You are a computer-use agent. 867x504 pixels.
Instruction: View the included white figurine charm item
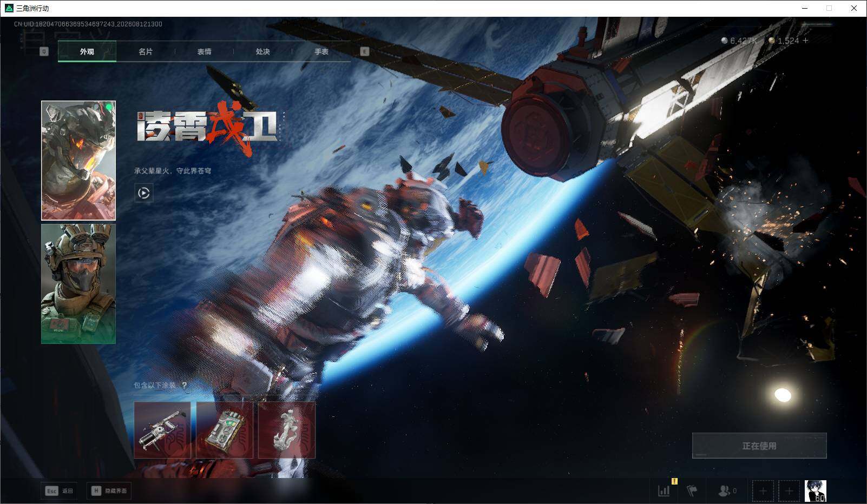click(287, 430)
